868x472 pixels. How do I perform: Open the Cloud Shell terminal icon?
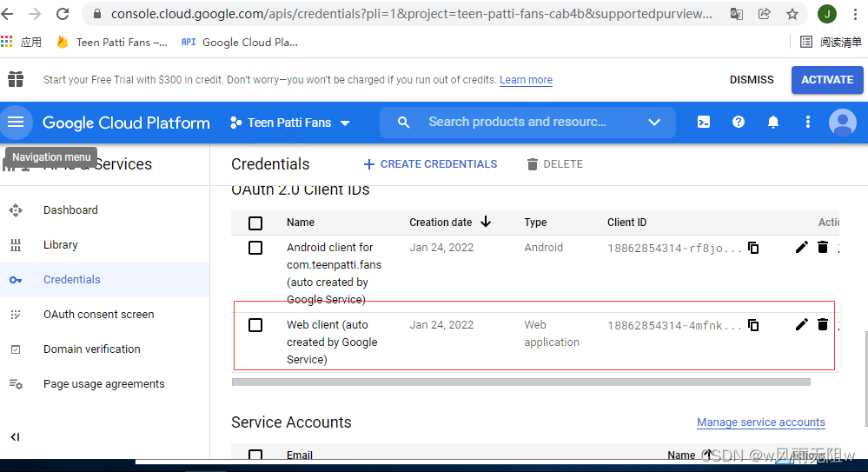pyautogui.click(x=704, y=123)
